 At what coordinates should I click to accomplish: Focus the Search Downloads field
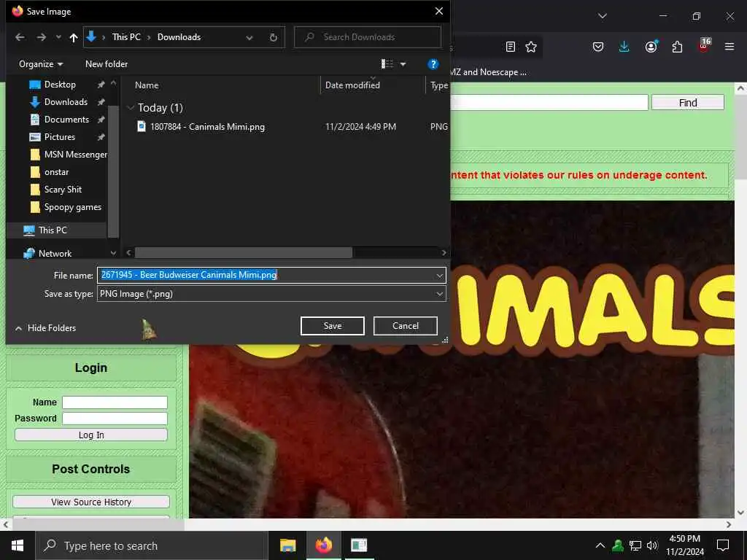(x=368, y=37)
